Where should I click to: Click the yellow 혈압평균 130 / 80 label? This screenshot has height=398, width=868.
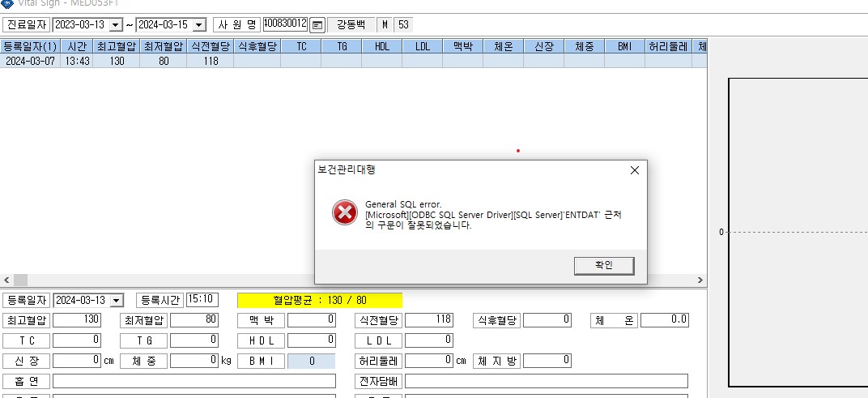[x=320, y=301]
